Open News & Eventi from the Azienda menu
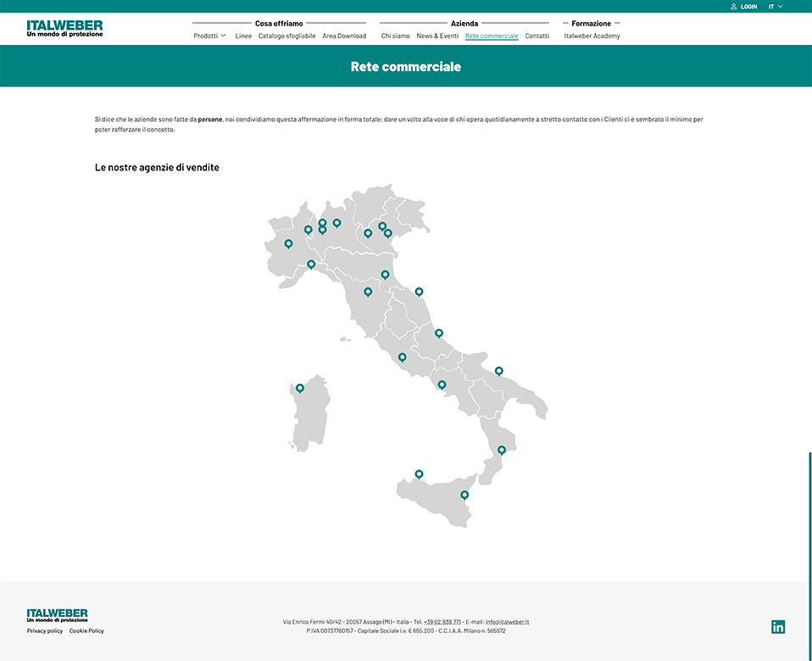812x661 pixels. point(437,36)
